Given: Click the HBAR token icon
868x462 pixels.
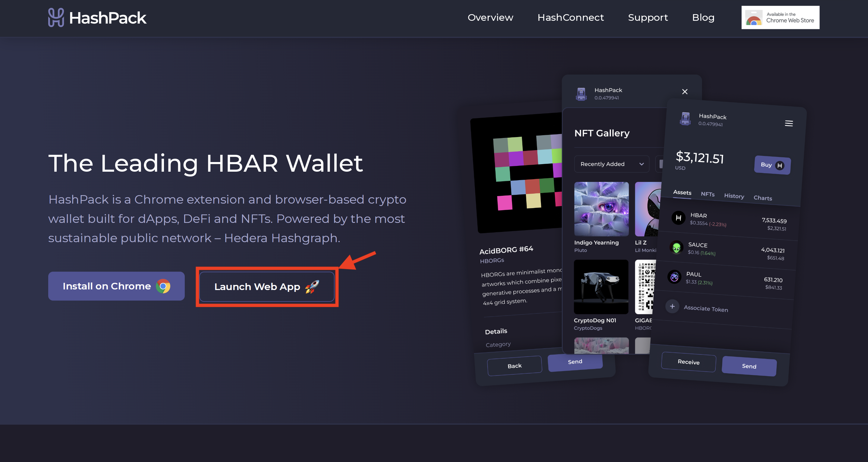Looking at the screenshot, I should pyautogui.click(x=678, y=218).
